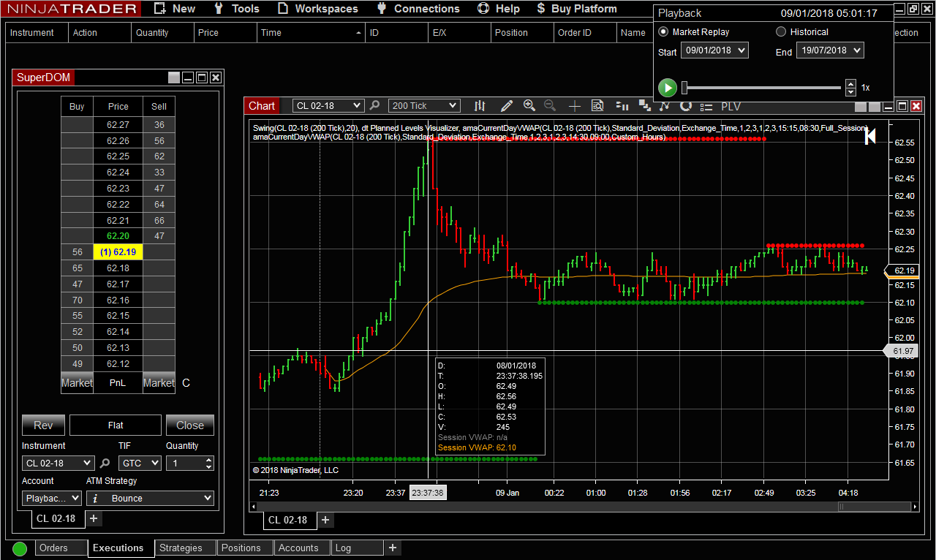This screenshot has height=560, width=936.
Task: Open the Connections menu
Action: (418, 9)
